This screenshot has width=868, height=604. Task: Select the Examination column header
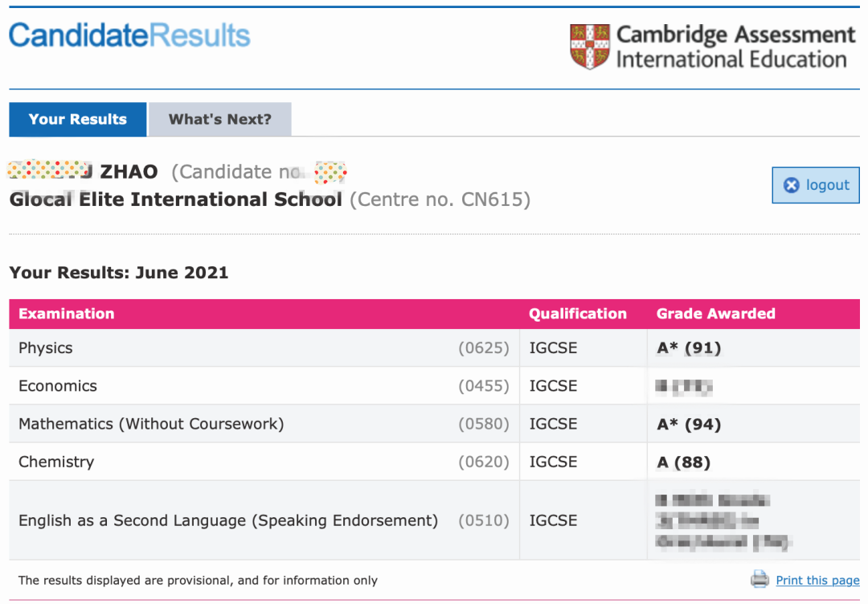67,314
